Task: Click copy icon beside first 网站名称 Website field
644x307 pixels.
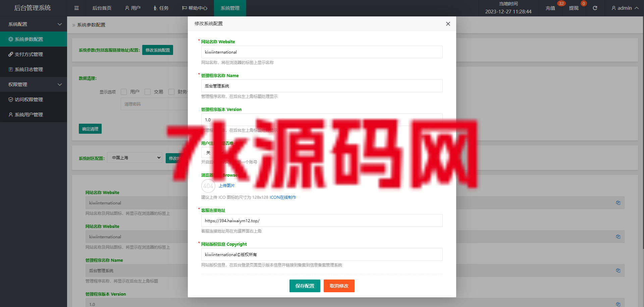Action: click(618, 203)
